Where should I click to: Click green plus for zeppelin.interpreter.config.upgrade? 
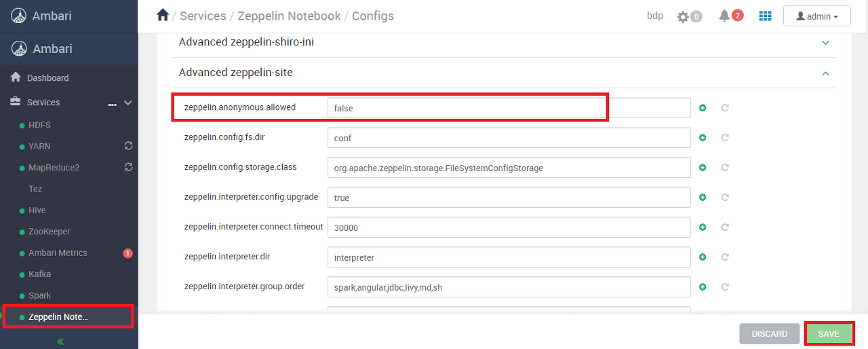tap(703, 198)
